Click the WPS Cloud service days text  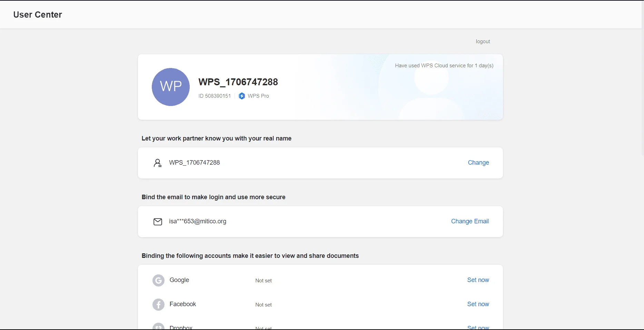(444, 66)
